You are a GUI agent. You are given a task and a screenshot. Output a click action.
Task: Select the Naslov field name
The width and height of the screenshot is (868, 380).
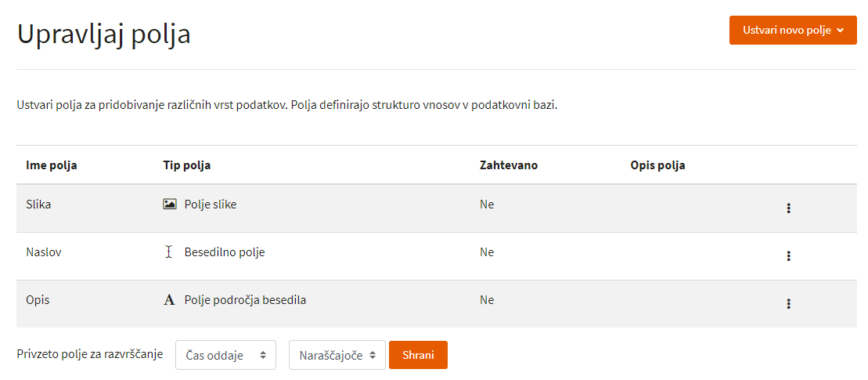[44, 252]
